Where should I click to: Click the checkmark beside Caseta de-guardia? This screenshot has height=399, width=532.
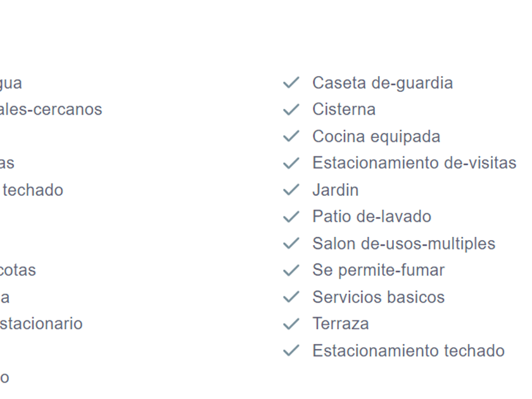[291, 83]
